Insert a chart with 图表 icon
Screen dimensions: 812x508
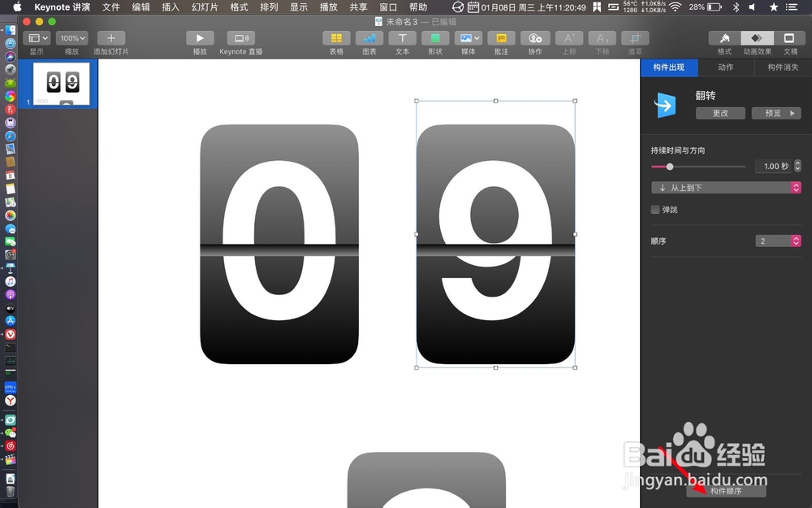pyautogui.click(x=369, y=38)
